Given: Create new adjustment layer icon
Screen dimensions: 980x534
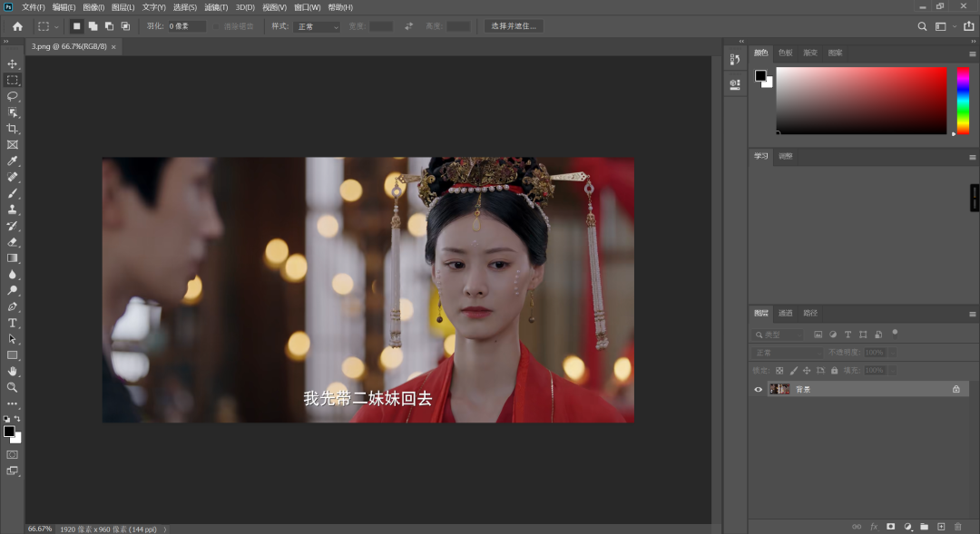Looking at the screenshot, I should [907, 527].
